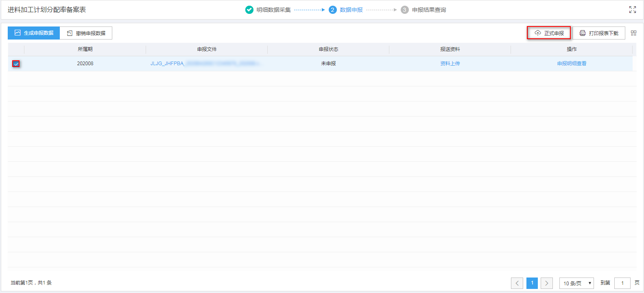Image resolution: width=644 pixels, height=293 pixels.
Task: Go to previous page arrow
Action: [x=517, y=283]
